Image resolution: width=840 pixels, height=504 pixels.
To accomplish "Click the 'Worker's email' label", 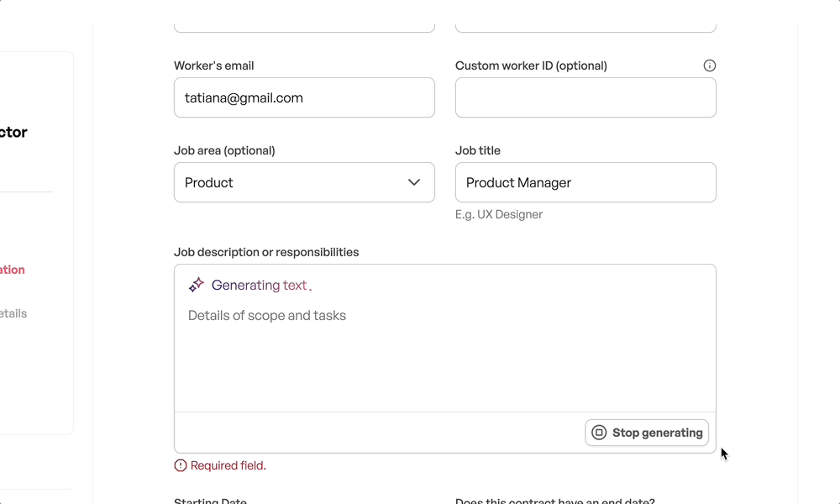I will 213,66.
